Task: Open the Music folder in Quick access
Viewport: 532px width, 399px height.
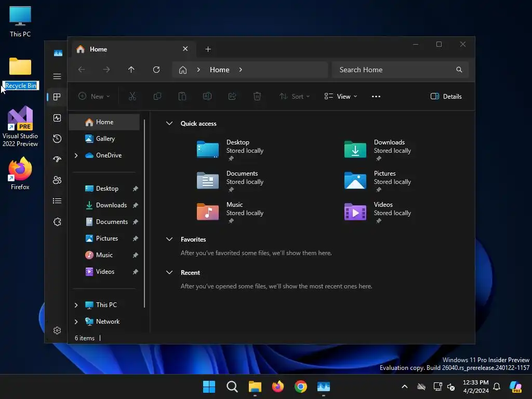Action: point(230,212)
